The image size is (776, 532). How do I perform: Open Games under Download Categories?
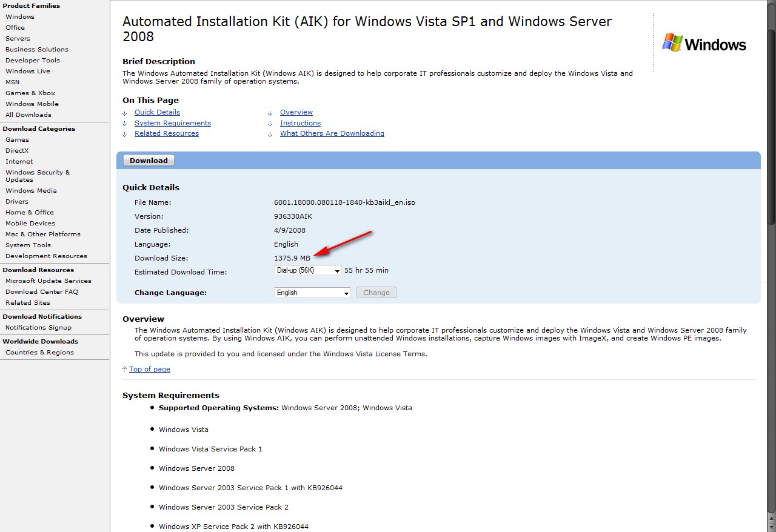click(x=17, y=140)
